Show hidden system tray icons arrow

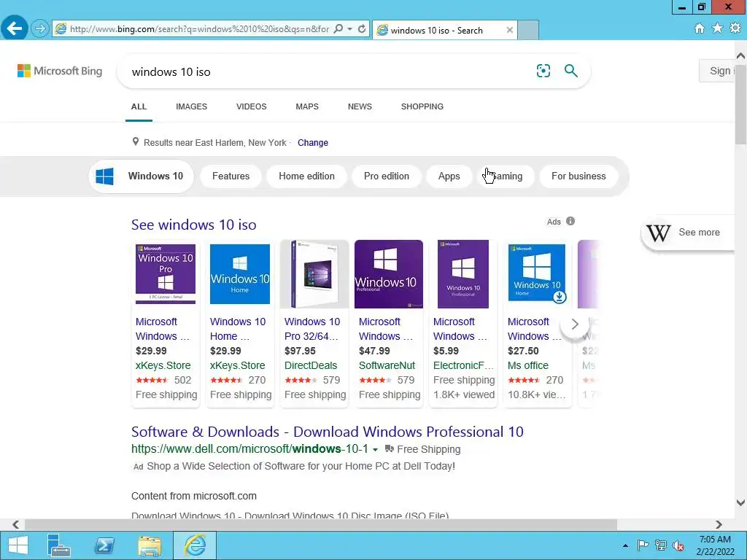625,545
